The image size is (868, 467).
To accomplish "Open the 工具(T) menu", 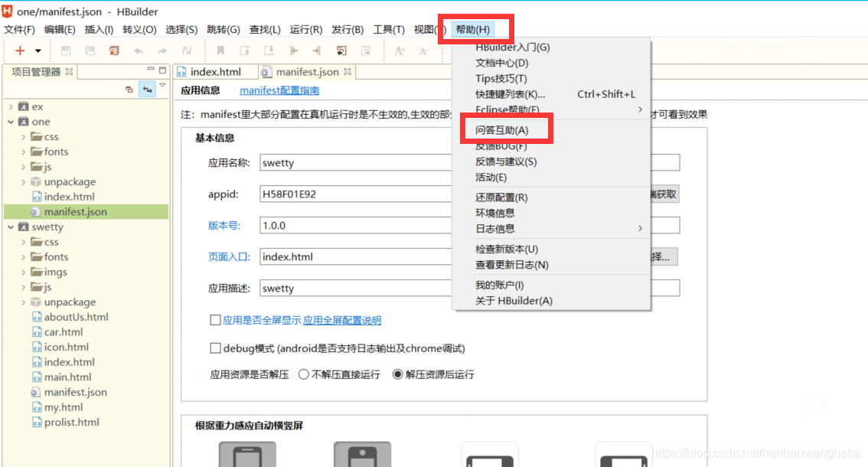I will pos(389,29).
